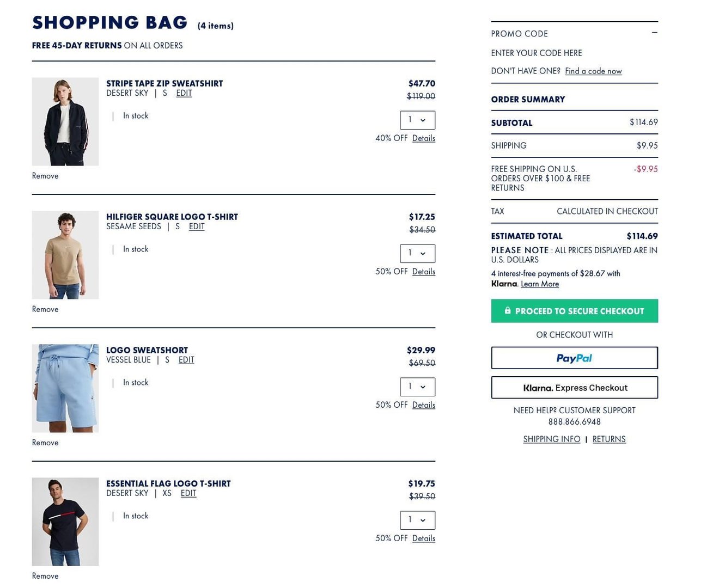
Task: Open quantity dropdown for Essential Flag Logo T-Shirt
Action: 417,520
